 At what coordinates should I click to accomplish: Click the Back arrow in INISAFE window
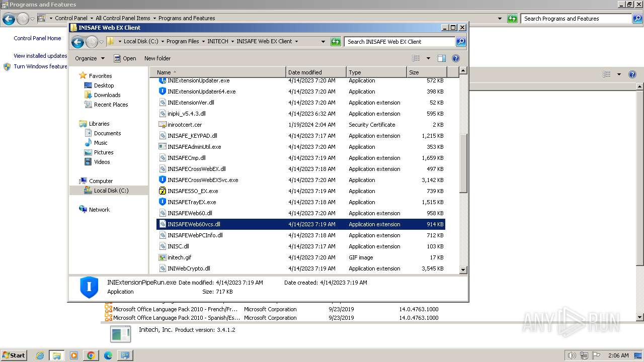(77, 42)
